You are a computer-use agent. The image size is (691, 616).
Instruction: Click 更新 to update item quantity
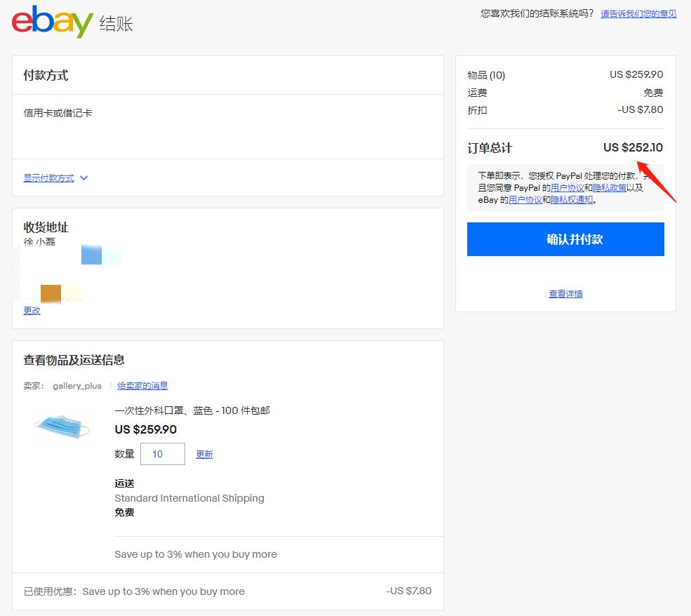pos(204,454)
